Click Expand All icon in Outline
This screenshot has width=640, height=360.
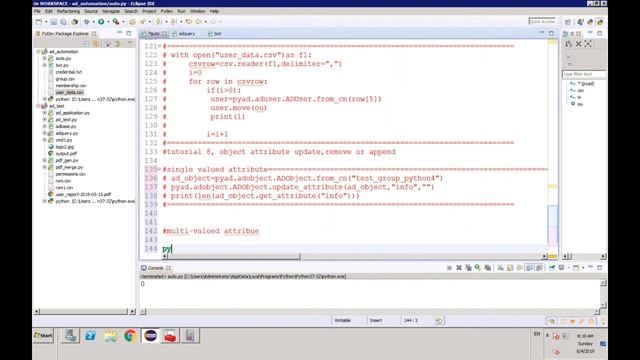coord(588,44)
